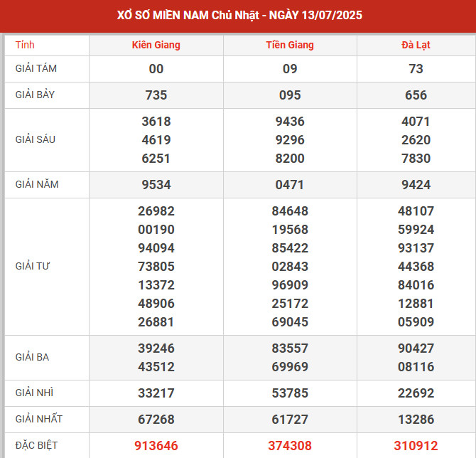The image size is (476, 458).
Task: Click the number 73805
Action: pyautogui.click(x=156, y=267)
